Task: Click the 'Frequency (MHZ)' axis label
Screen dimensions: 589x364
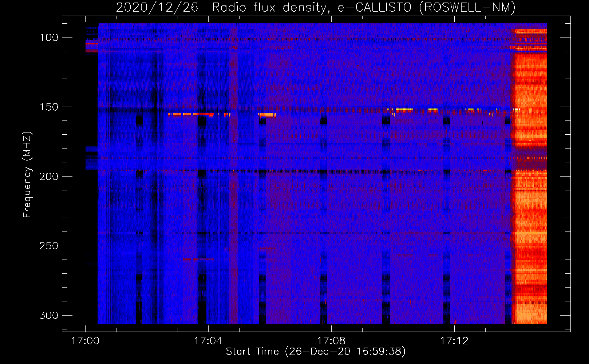Action: tap(27, 174)
